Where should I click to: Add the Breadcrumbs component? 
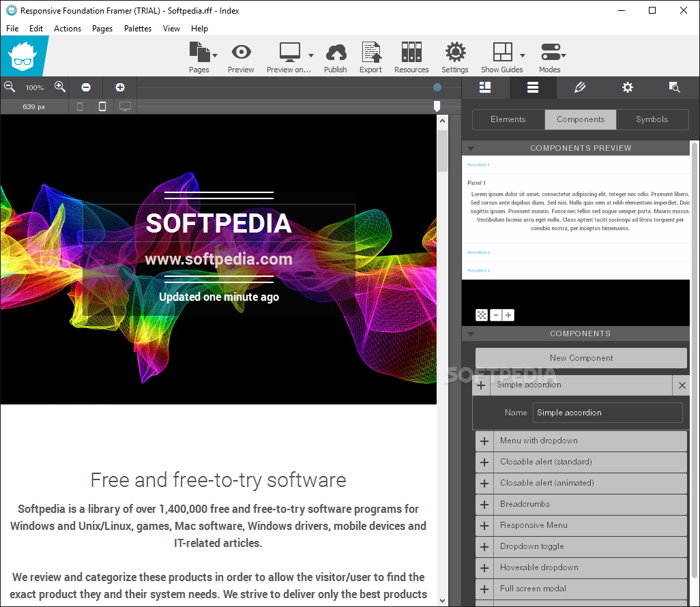[x=484, y=505]
